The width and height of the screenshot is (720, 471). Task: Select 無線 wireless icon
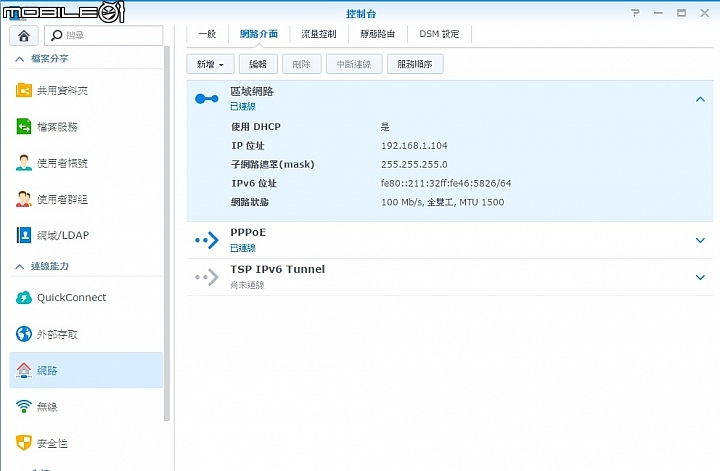point(24,406)
